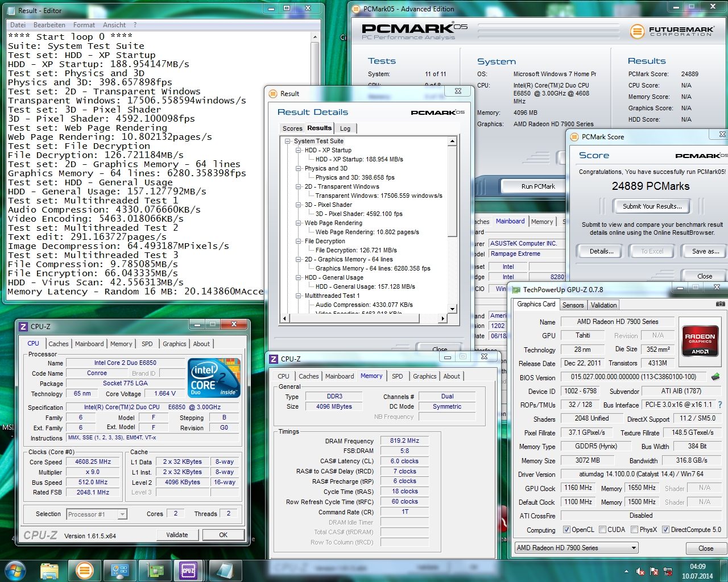
Task: Open Windows Explorer from the taskbar
Action: [50, 570]
